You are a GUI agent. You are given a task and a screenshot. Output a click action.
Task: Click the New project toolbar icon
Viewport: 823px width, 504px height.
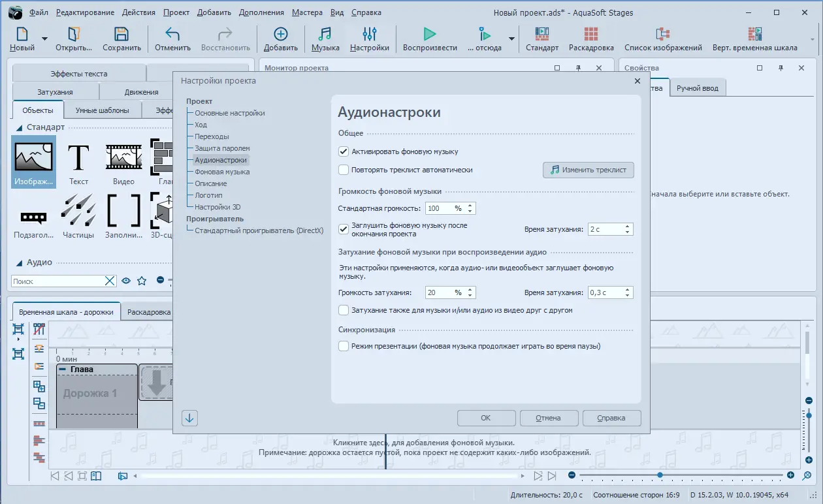point(22,34)
